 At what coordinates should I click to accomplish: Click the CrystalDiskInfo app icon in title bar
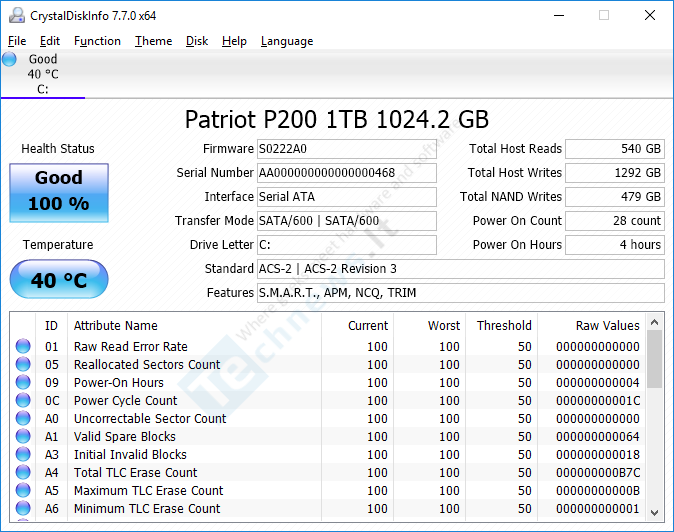tap(17, 15)
